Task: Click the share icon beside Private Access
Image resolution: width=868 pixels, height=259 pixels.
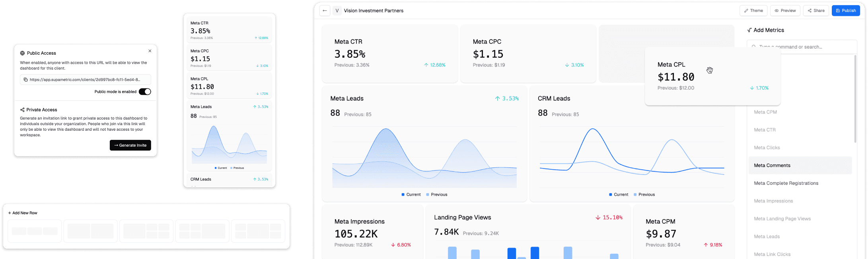Action: pos(22,110)
